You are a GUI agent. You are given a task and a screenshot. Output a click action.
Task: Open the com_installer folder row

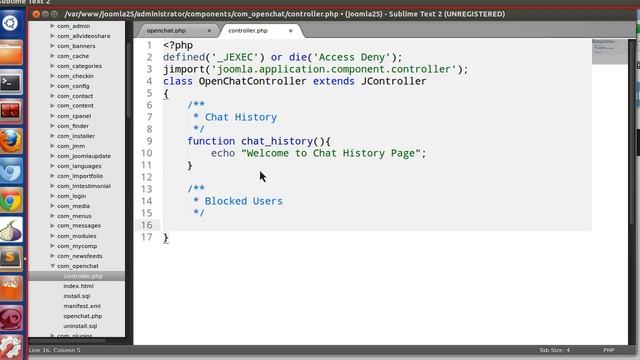pos(77,136)
